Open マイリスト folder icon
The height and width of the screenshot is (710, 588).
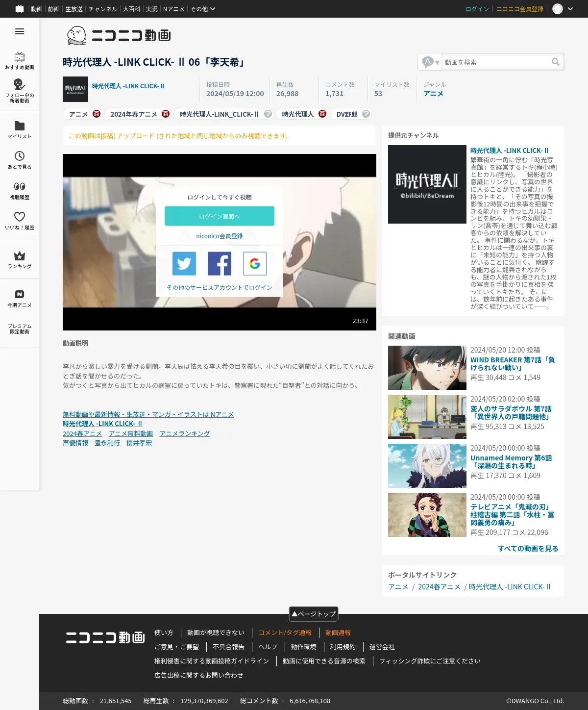tap(20, 126)
